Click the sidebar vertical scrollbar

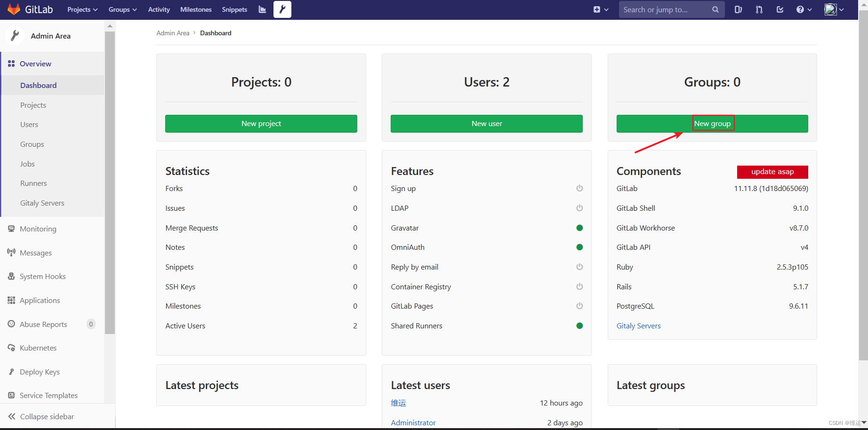(110, 183)
